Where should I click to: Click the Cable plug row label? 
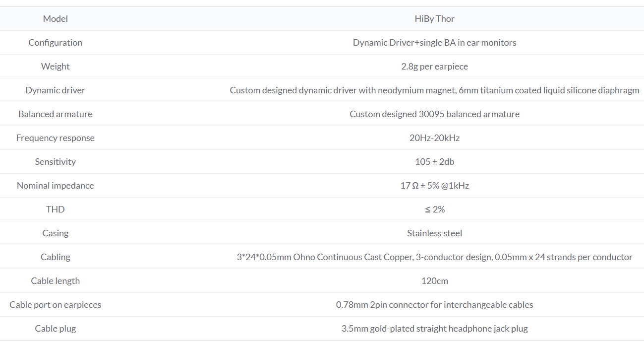coord(55,328)
